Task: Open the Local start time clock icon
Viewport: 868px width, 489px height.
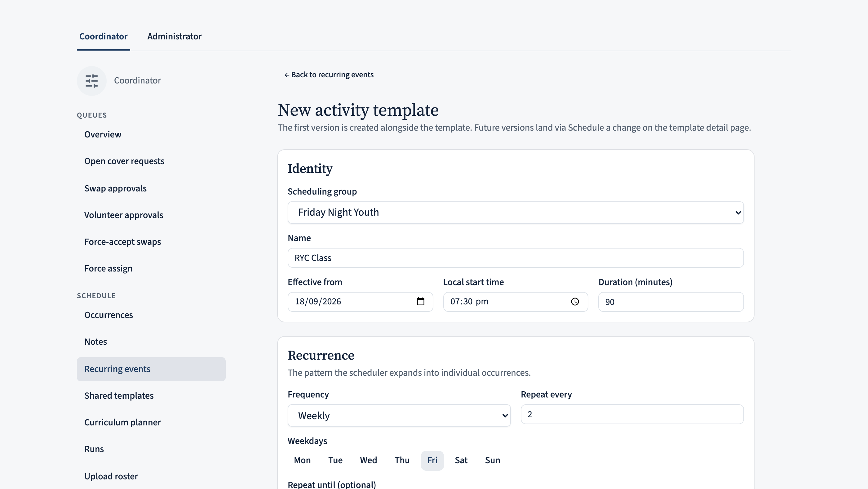Action: click(575, 302)
